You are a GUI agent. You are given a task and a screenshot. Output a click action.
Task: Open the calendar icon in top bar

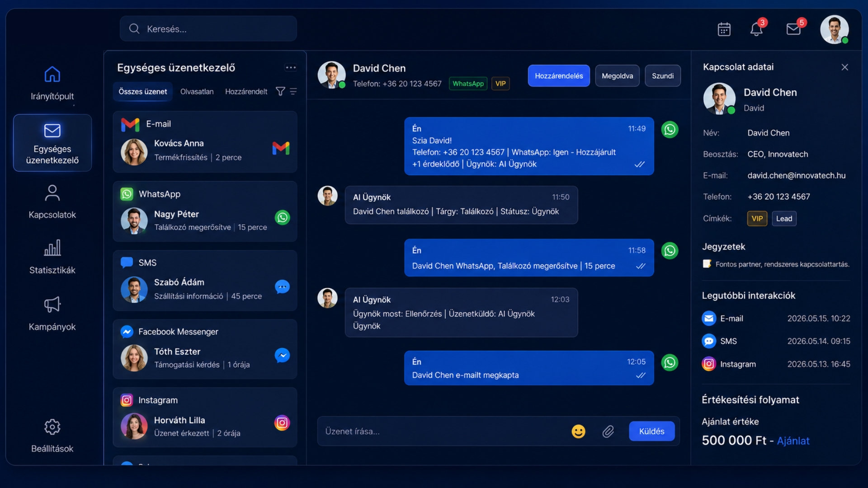tap(724, 29)
